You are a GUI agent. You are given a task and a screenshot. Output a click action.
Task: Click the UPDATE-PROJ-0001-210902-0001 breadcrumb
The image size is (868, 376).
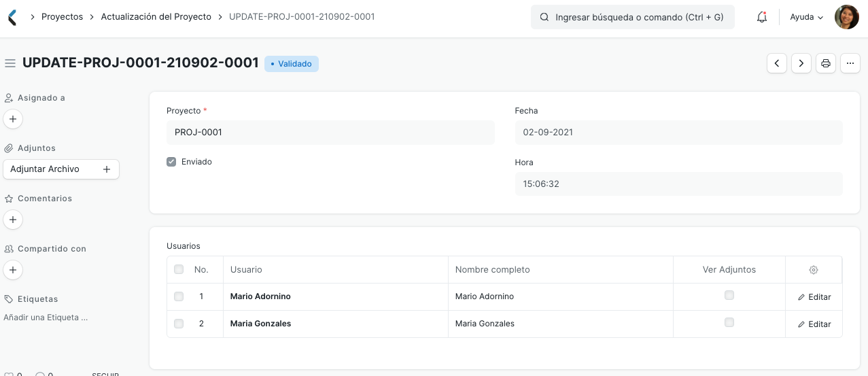pyautogui.click(x=302, y=16)
